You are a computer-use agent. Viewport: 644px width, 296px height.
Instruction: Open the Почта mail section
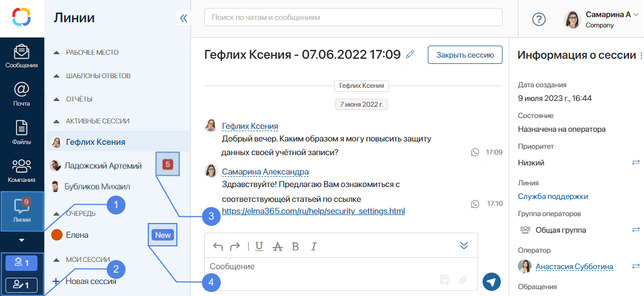click(22, 95)
